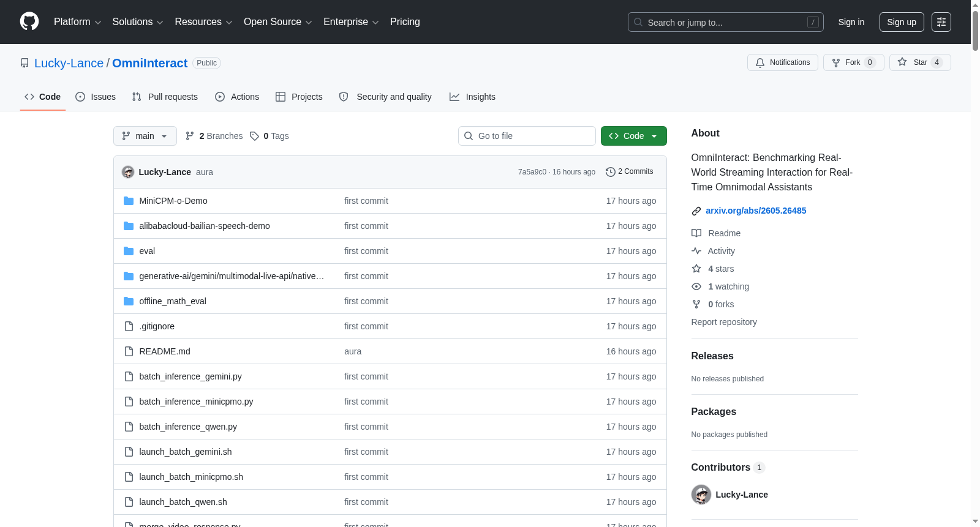Viewport: 980px width, 527px height.
Task: Open the main branch selector dropdown
Action: pos(145,136)
